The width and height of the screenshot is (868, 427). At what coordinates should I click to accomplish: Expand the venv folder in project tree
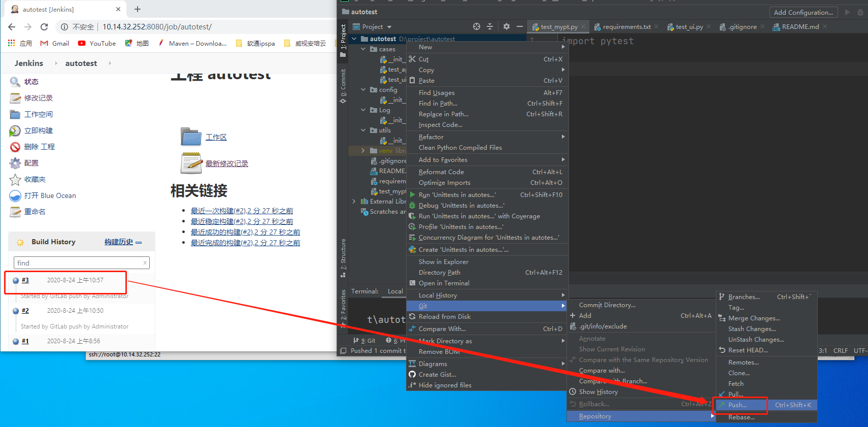point(363,150)
